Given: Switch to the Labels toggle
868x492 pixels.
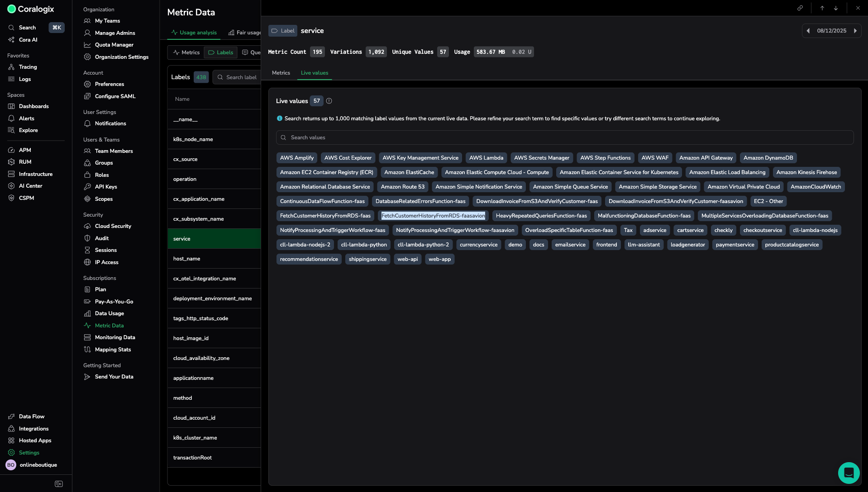Looking at the screenshot, I should pos(220,52).
